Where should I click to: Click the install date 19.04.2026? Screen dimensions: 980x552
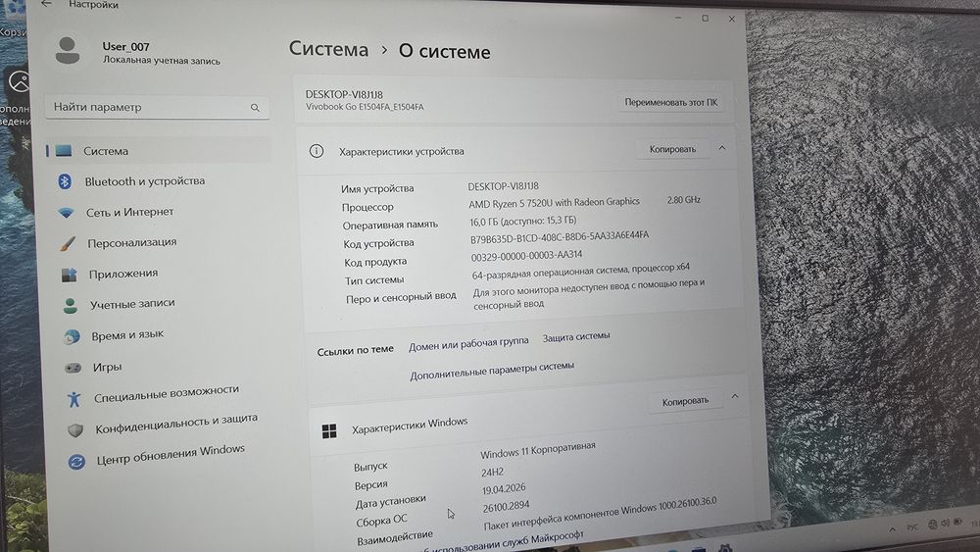(x=503, y=489)
